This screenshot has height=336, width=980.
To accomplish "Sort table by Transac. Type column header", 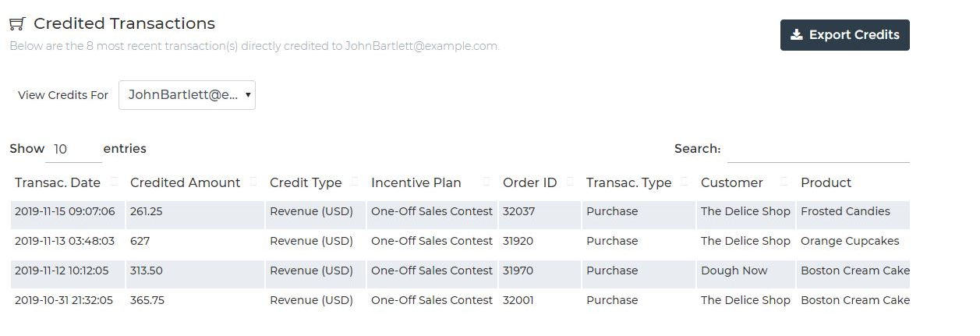I will pos(628,182).
